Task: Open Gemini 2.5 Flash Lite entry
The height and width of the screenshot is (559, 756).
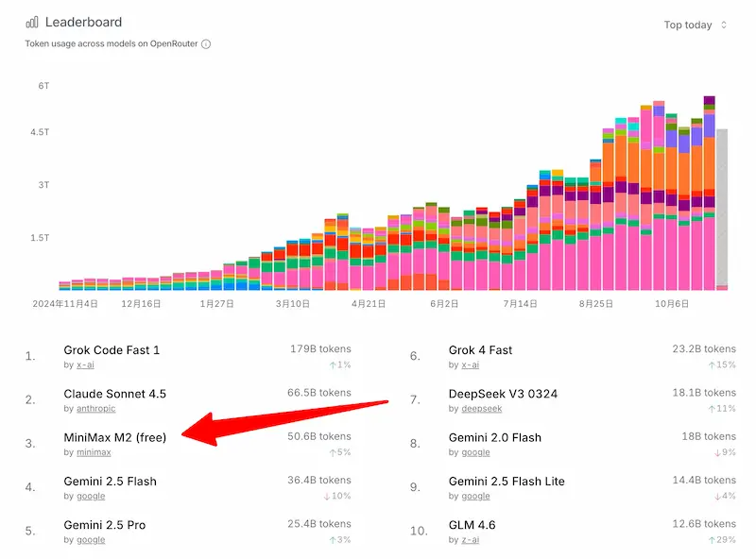Action: tap(507, 482)
